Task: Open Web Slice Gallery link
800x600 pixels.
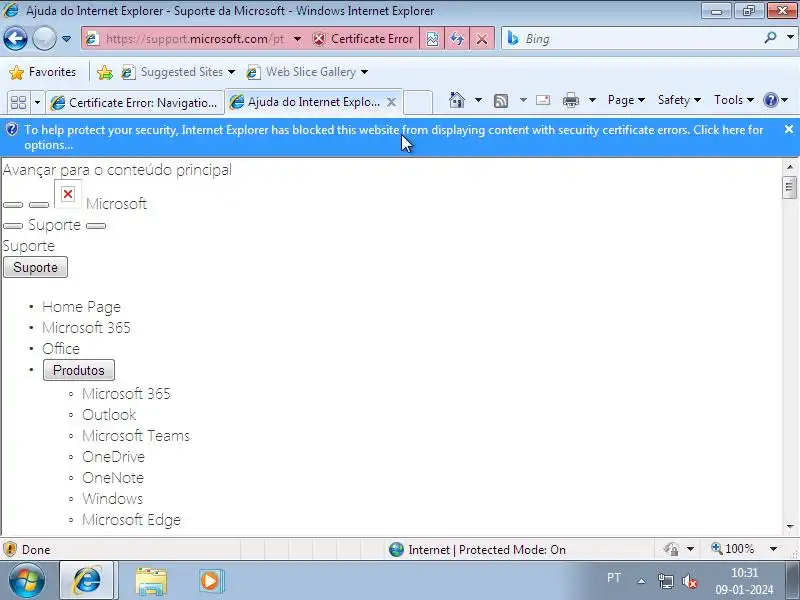Action: point(307,72)
